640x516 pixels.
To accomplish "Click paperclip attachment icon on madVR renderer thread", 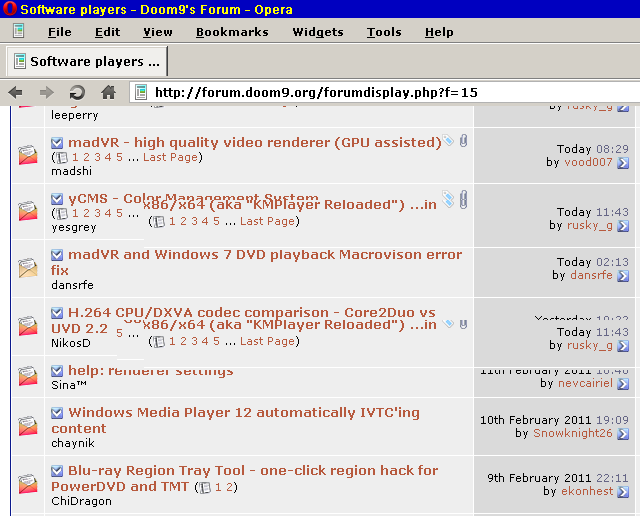I will [463, 141].
